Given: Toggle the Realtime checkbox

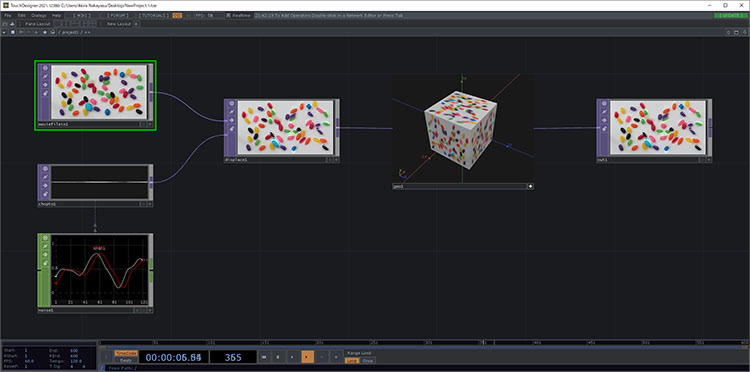Looking at the screenshot, I should [228, 15].
